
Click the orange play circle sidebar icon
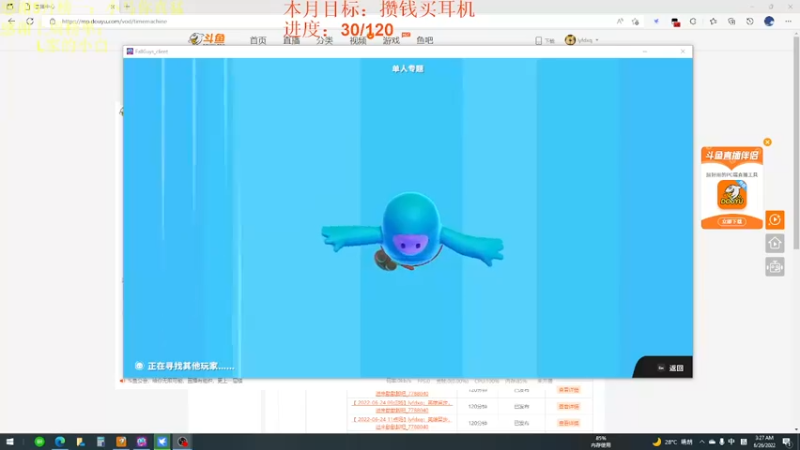click(774, 220)
